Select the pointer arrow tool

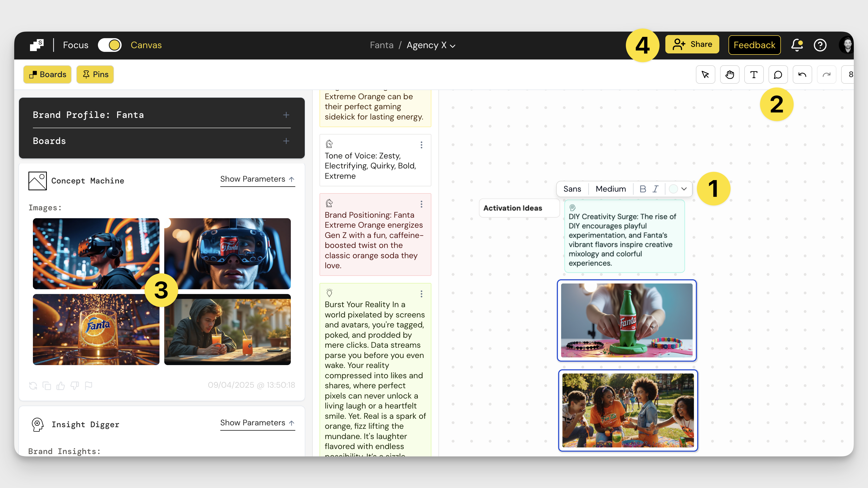[x=705, y=74]
